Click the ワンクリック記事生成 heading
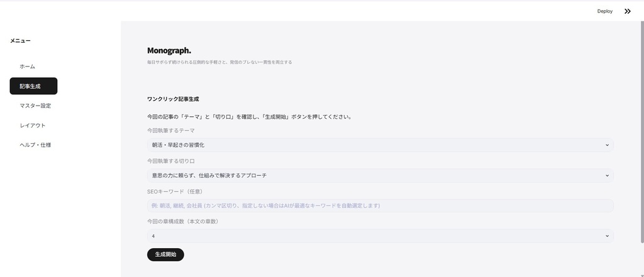 click(x=174, y=99)
